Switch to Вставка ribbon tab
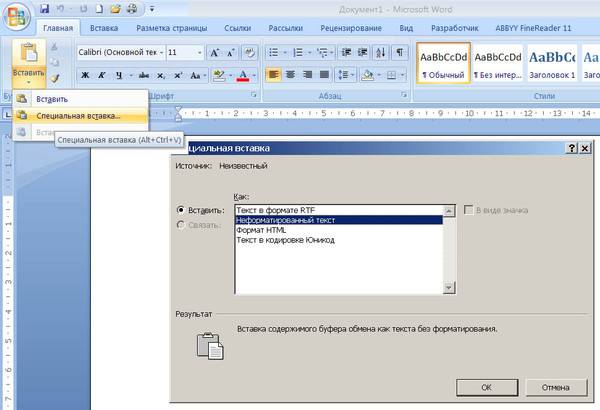 pyautogui.click(x=104, y=28)
